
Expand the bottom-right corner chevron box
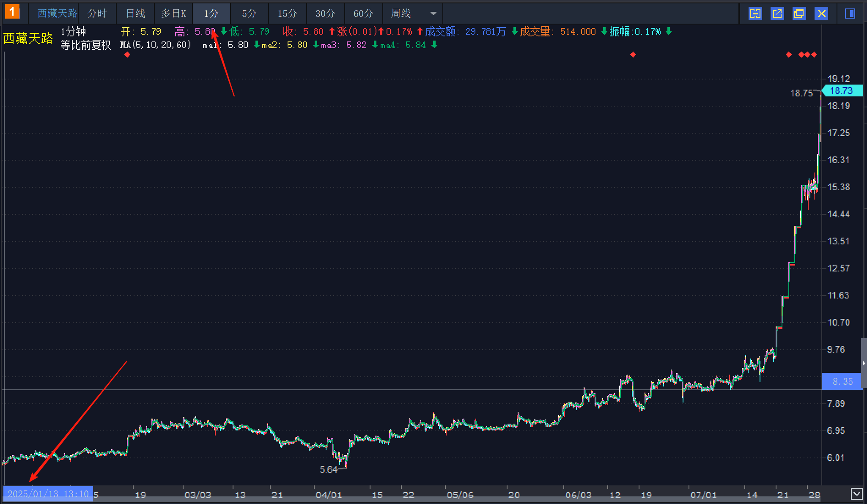click(x=856, y=493)
